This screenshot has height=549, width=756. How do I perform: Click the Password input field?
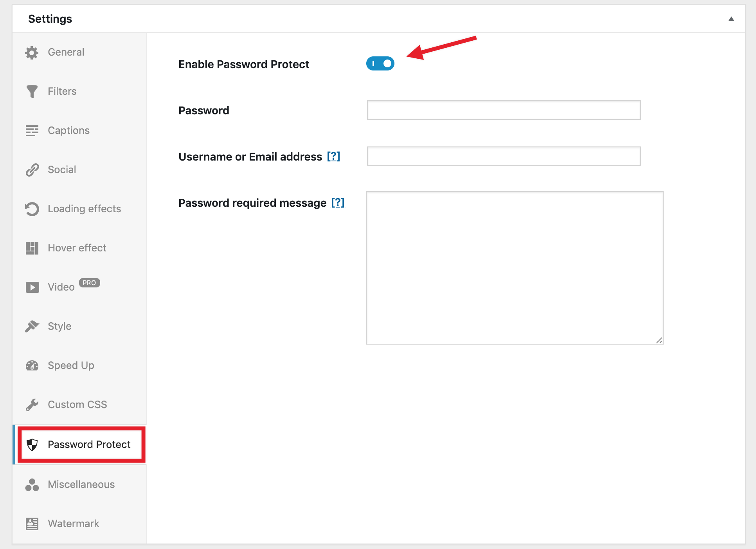click(504, 110)
